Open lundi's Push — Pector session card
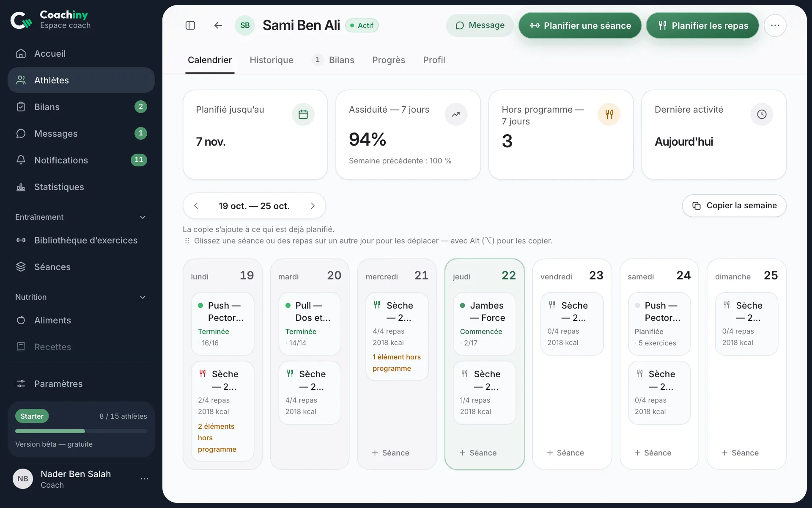 pos(222,324)
